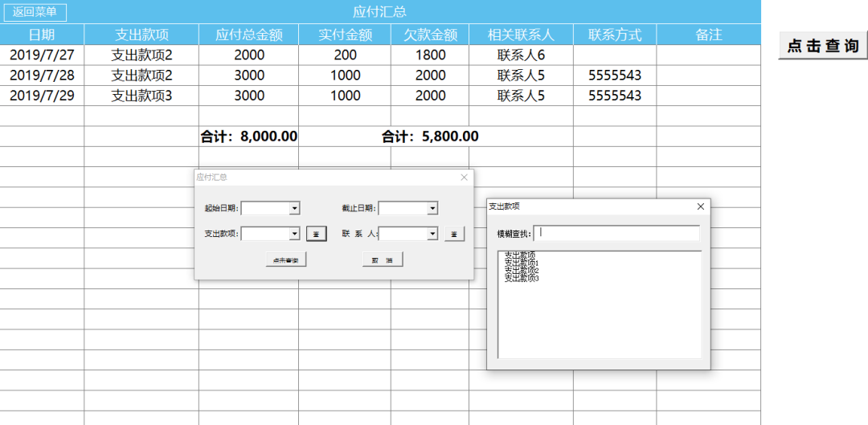The height and width of the screenshot is (425, 868).
Task: Close the 支出款项 popup window
Action: pyautogui.click(x=700, y=206)
